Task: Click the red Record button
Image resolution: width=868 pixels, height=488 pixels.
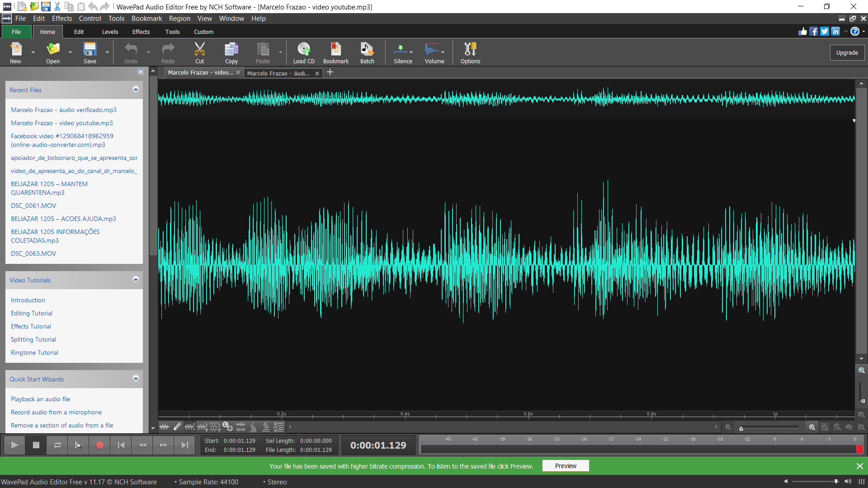Action: tap(100, 445)
